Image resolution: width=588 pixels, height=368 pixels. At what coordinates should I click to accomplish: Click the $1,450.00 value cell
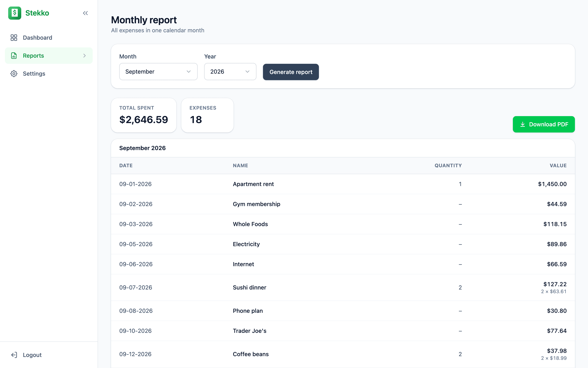(x=552, y=184)
